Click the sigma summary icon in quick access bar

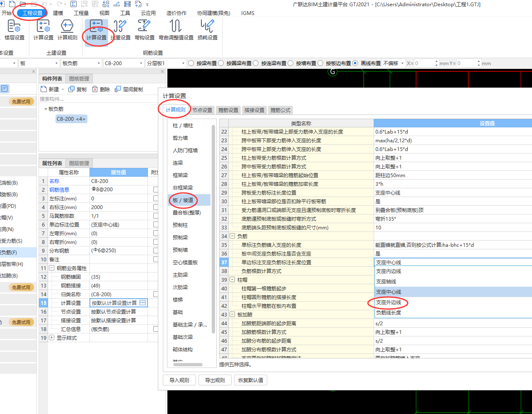point(74,4)
